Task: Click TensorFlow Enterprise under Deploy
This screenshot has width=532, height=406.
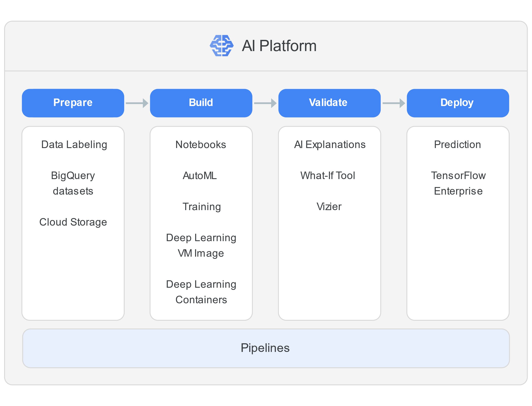Action: point(458,183)
